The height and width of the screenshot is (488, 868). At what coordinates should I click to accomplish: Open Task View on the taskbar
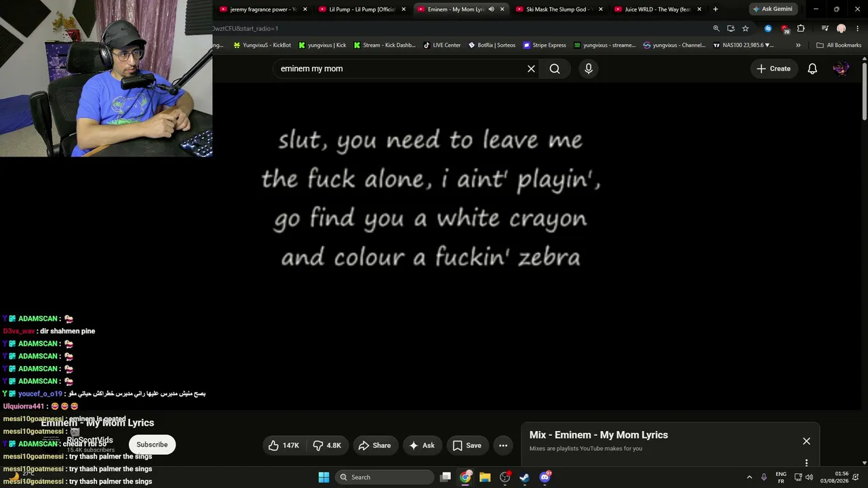coord(446,477)
